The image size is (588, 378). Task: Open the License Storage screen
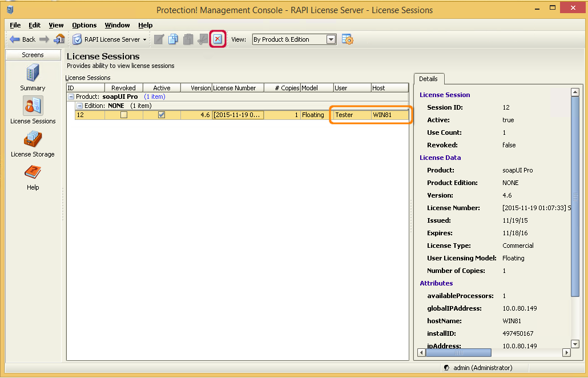tap(33, 139)
